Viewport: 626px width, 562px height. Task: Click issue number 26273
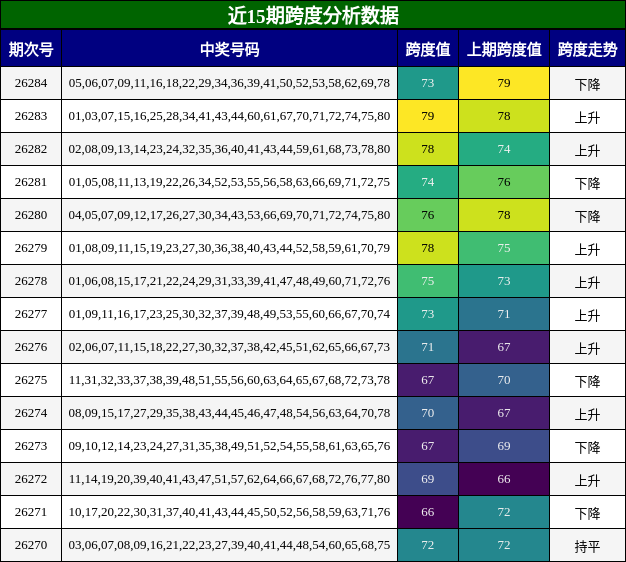tap(31, 446)
